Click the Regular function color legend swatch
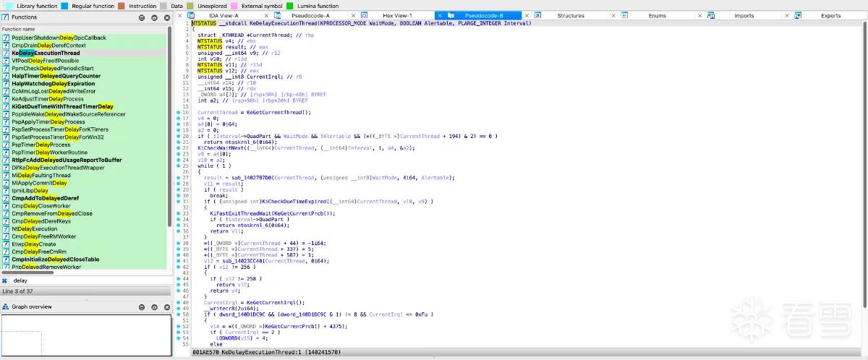The width and height of the screenshot is (868, 360). (64, 6)
